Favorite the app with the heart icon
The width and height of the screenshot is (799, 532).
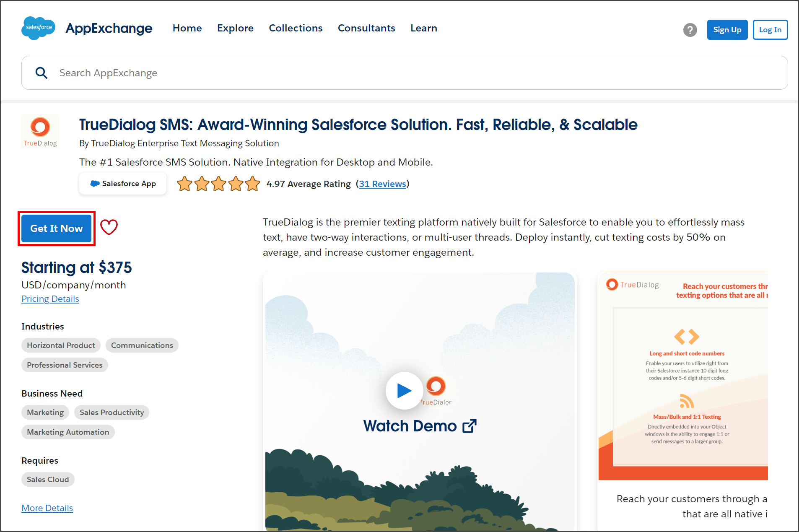pyautogui.click(x=109, y=228)
